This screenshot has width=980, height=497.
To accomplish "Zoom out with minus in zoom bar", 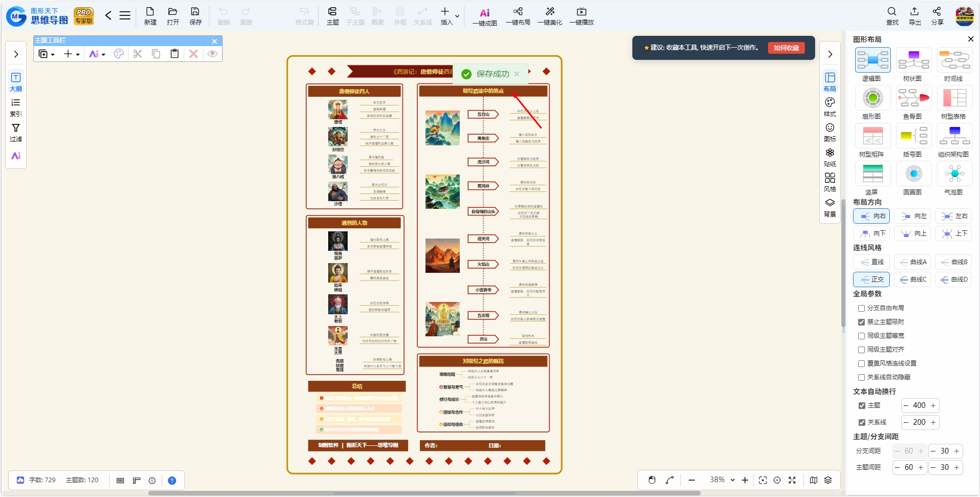I will click(x=692, y=480).
